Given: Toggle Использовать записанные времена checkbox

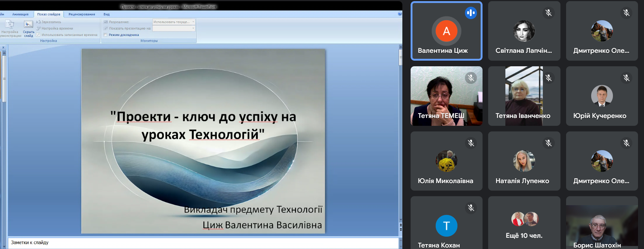Looking at the screenshot, I should tap(38, 35).
